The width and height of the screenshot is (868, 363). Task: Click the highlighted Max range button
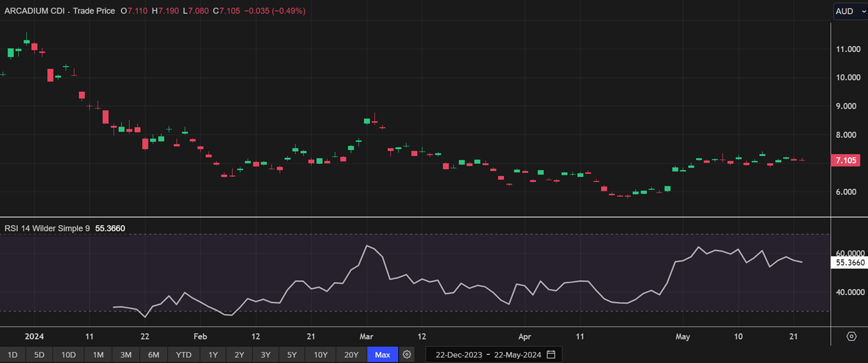click(x=383, y=355)
